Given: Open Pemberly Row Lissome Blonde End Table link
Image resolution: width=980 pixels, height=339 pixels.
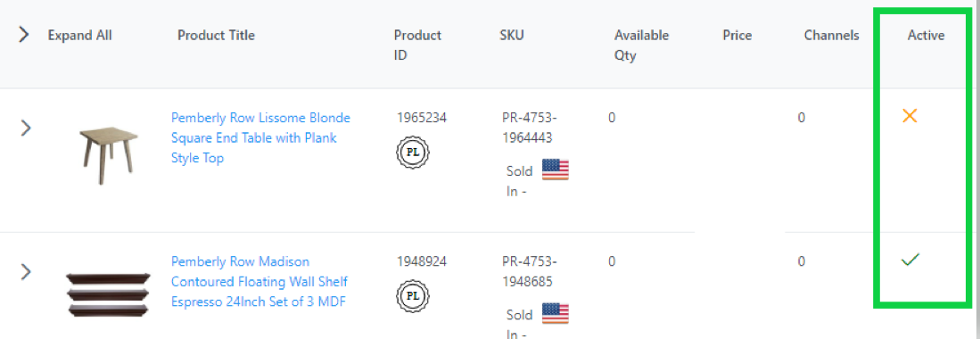Looking at the screenshot, I should tap(260, 137).
